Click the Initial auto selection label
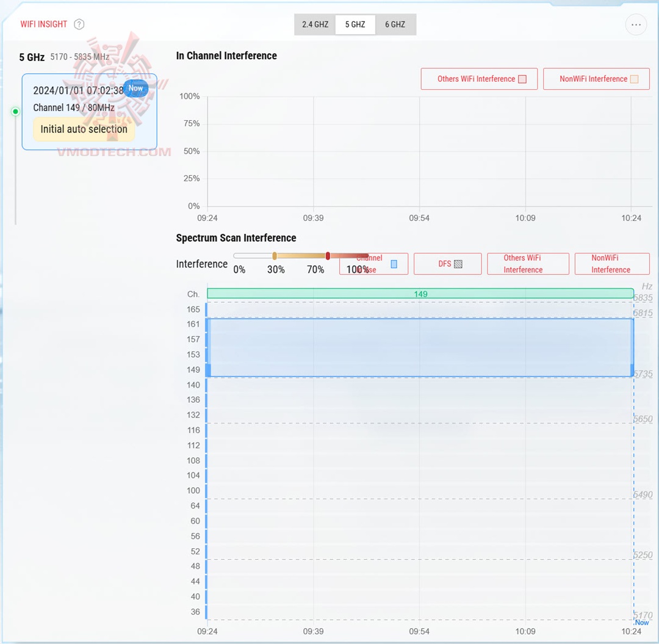 (x=84, y=129)
